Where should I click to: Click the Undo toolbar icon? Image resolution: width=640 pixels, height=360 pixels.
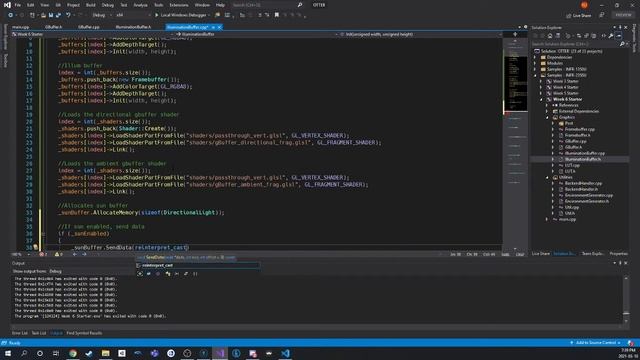(68, 15)
